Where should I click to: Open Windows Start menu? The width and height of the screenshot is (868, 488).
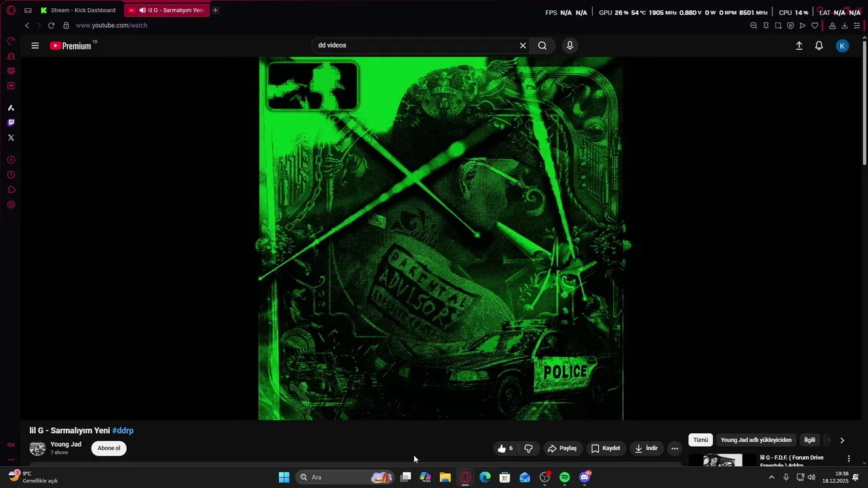[x=284, y=477]
